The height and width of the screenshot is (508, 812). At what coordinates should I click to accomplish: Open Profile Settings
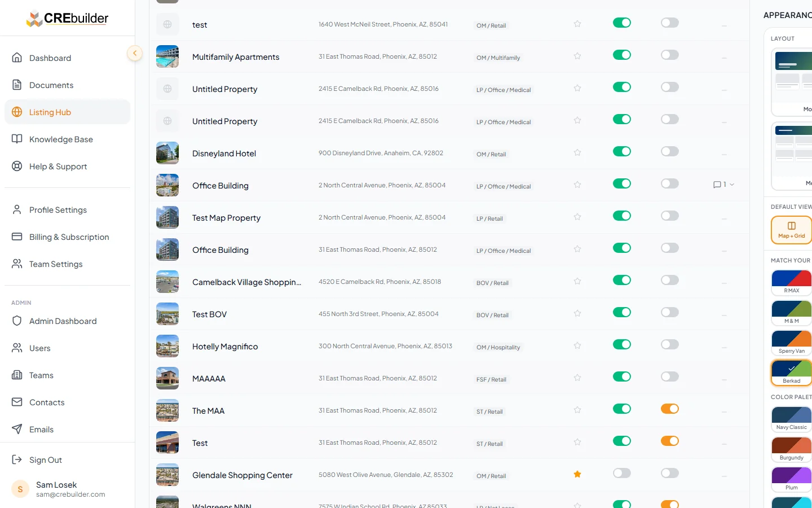58,209
